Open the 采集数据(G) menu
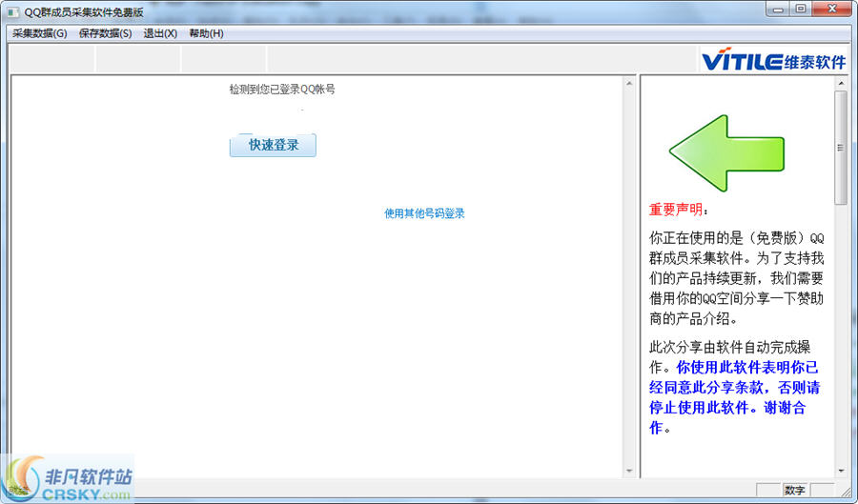The width and height of the screenshot is (858, 504). click(40, 34)
